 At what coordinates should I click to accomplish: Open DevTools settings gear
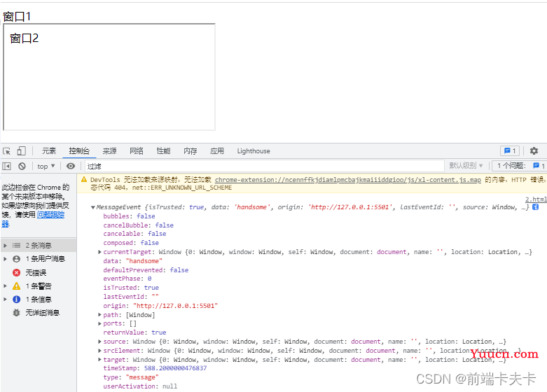coord(534,150)
